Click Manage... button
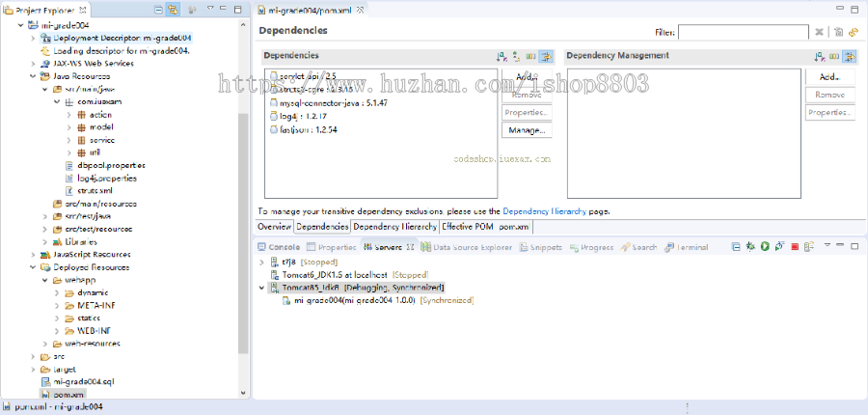Screen dimensions: 868x415 pyautogui.click(x=527, y=130)
